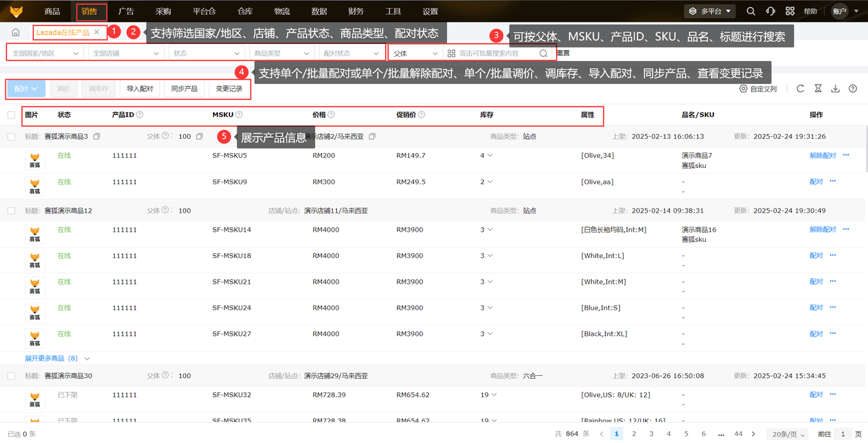Open 自定义列 custom columns settings
The height and width of the screenshot is (443, 868).
[x=758, y=89]
